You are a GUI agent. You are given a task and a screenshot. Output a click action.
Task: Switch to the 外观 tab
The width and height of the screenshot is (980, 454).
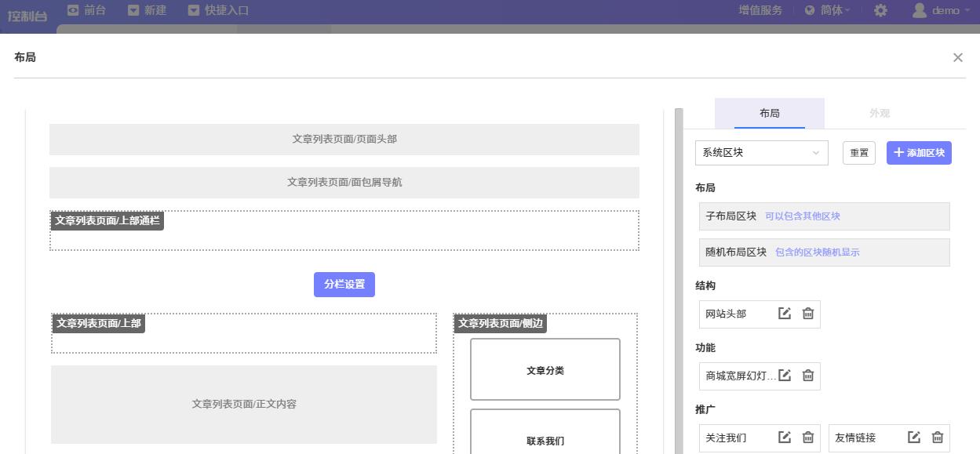879,114
